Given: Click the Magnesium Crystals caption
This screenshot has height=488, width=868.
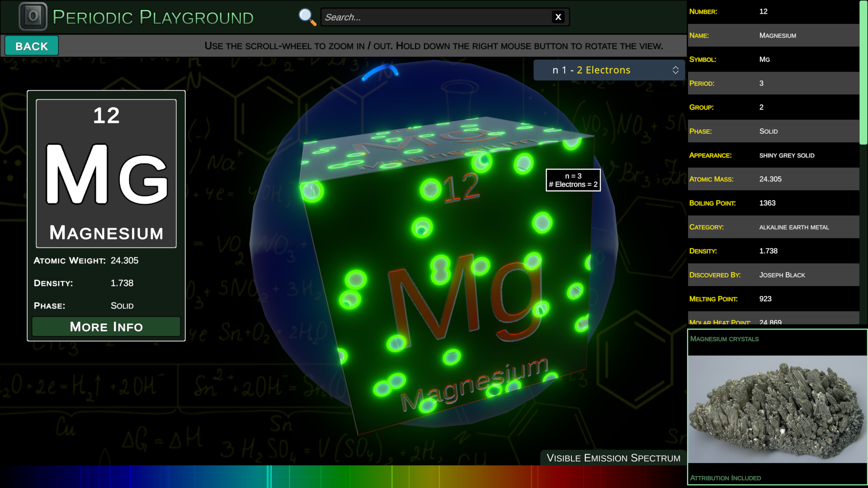Looking at the screenshot, I should click(x=724, y=339).
